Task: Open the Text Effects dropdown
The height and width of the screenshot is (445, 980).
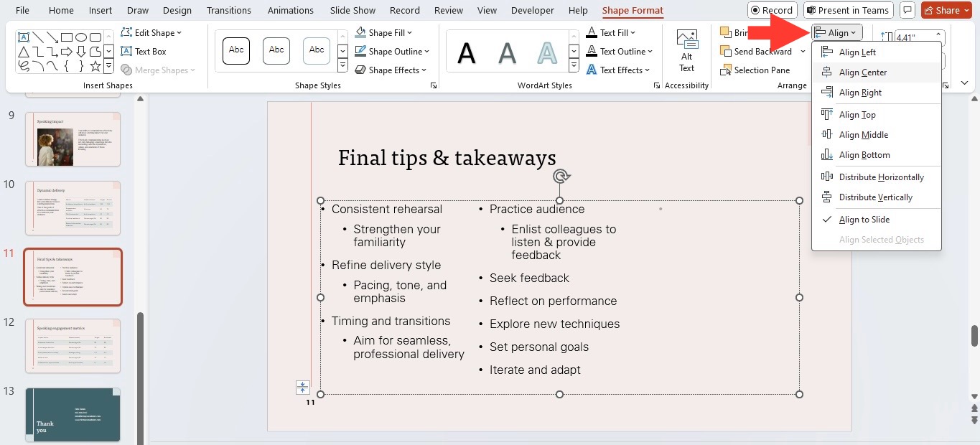Action: tap(618, 70)
